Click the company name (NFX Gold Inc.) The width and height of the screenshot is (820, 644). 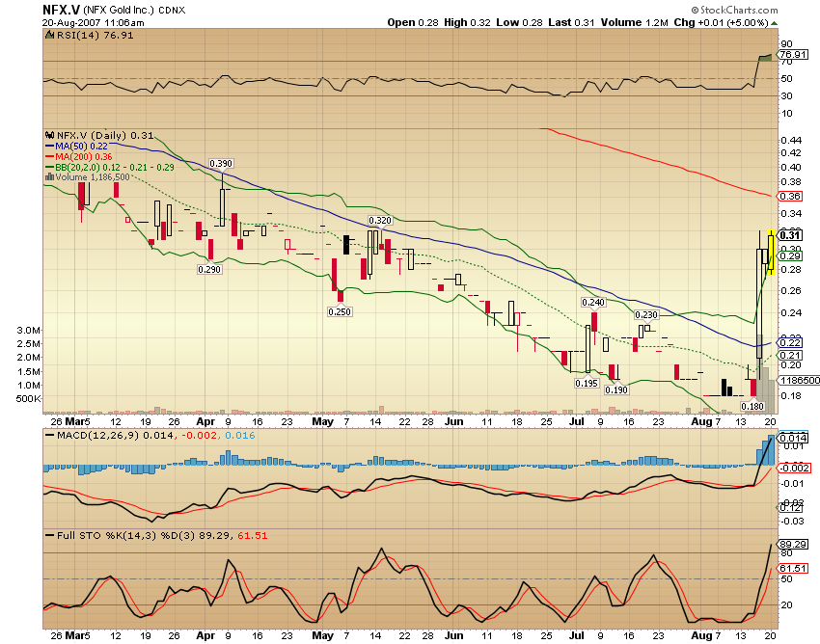(119, 10)
